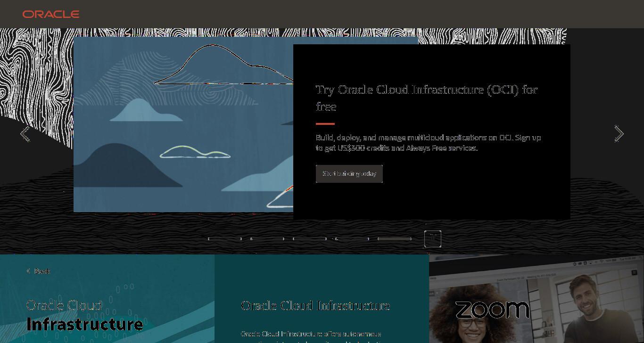Jump to the second carousel slide indicator
Viewport: 644px width, 343px height.
pyautogui.click(x=267, y=239)
